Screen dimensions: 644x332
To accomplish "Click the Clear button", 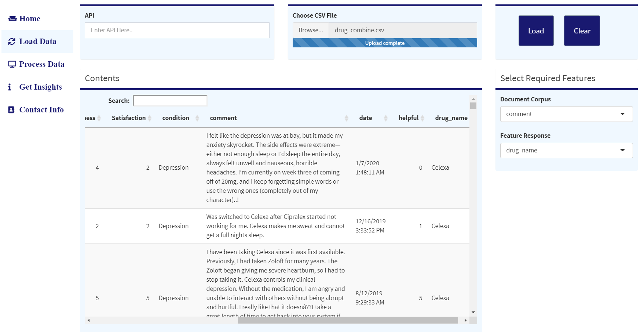I will click(x=582, y=31).
